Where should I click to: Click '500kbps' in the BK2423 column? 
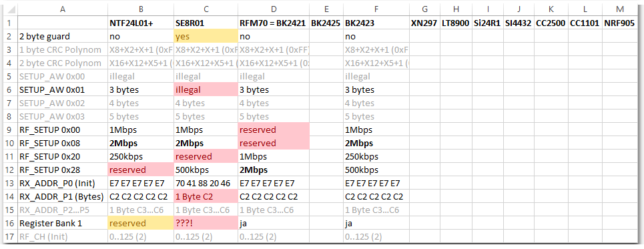click(376, 170)
